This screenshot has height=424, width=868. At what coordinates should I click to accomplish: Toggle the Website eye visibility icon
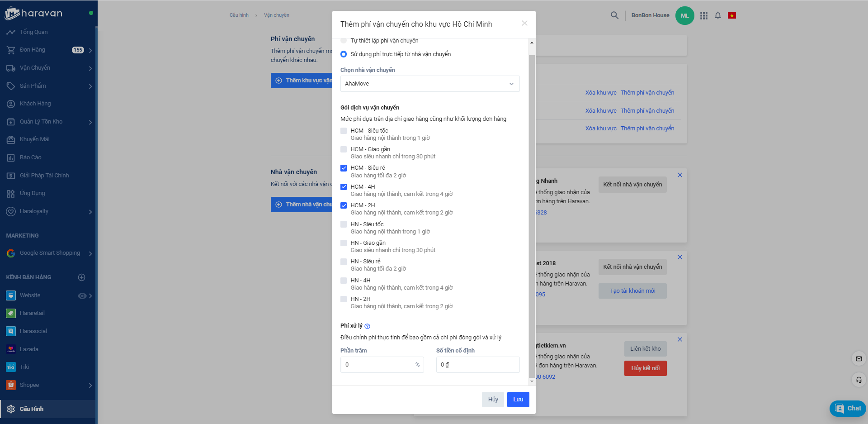tap(82, 296)
